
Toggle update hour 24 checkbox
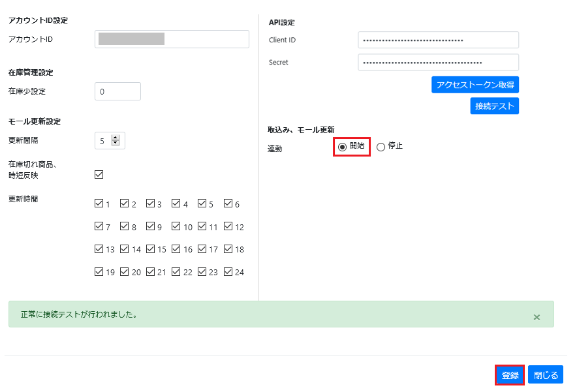click(228, 272)
